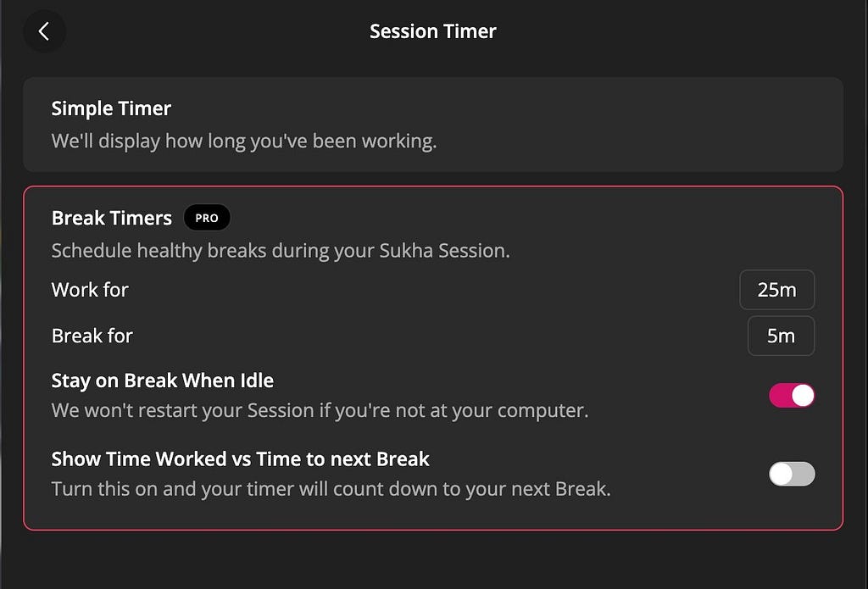The image size is (868, 589).
Task: Click the Turn this on countdown description
Action: click(331, 489)
